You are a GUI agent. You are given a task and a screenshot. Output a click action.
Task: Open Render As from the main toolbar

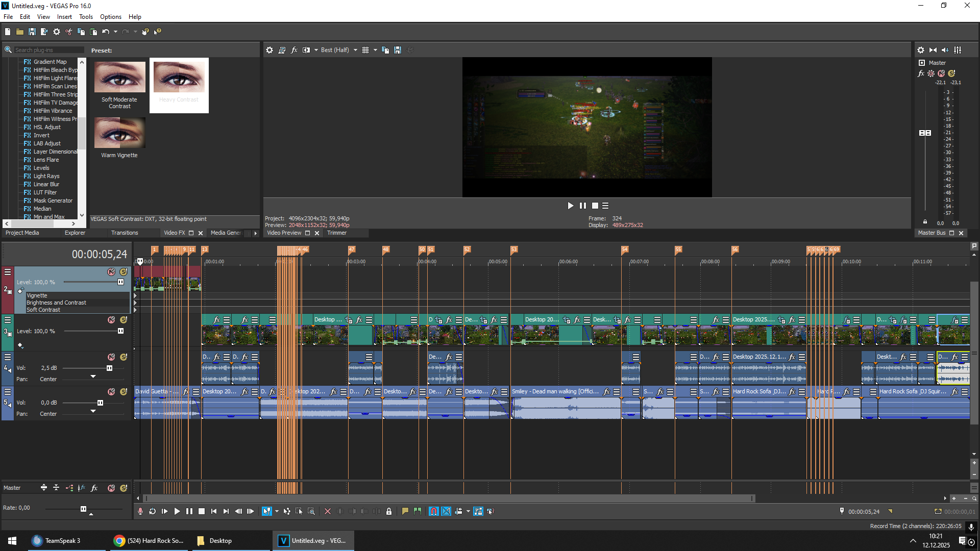click(x=44, y=32)
